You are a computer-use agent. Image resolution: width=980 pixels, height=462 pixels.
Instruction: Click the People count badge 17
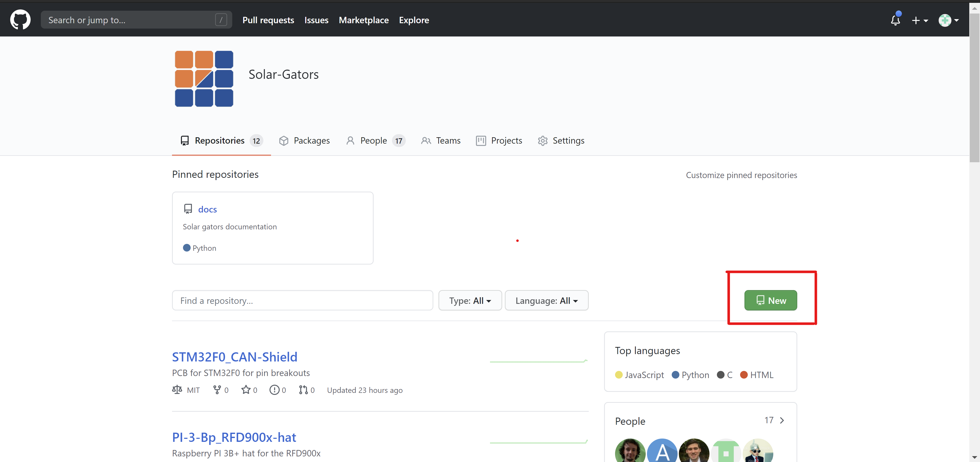398,141
